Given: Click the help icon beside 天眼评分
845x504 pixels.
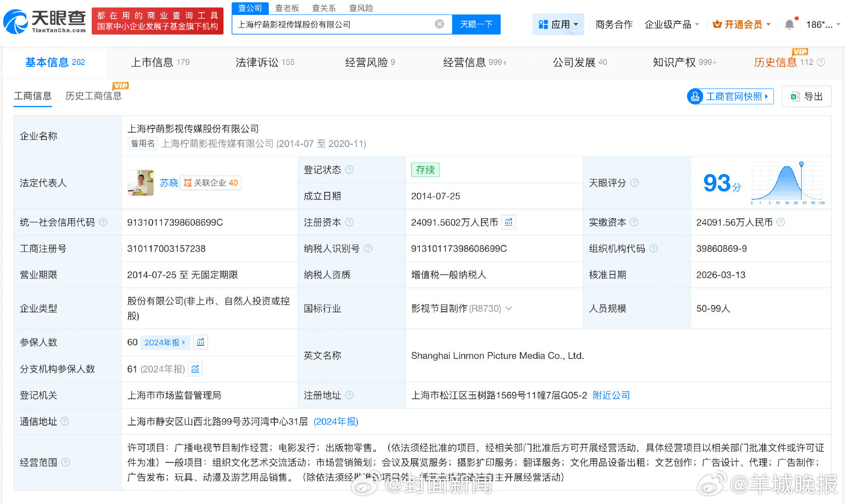Looking at the screenshot, I should point(635,183).
